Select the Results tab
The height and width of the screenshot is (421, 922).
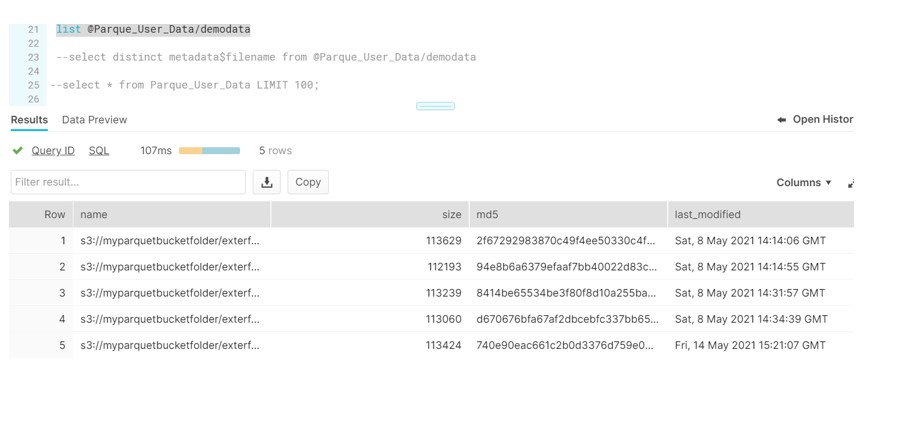click(x=29, y=120)
